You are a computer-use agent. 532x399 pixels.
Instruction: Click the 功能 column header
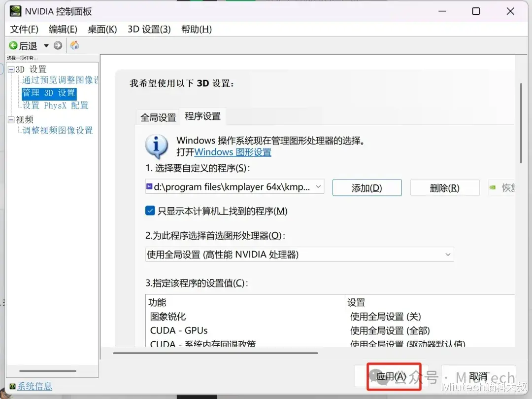pos(157,302)
